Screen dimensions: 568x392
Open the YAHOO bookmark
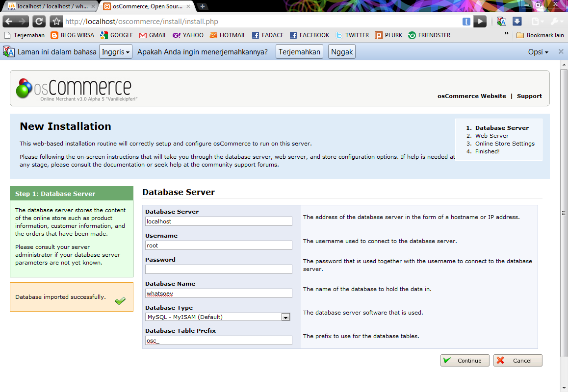[x=188, y=35]
